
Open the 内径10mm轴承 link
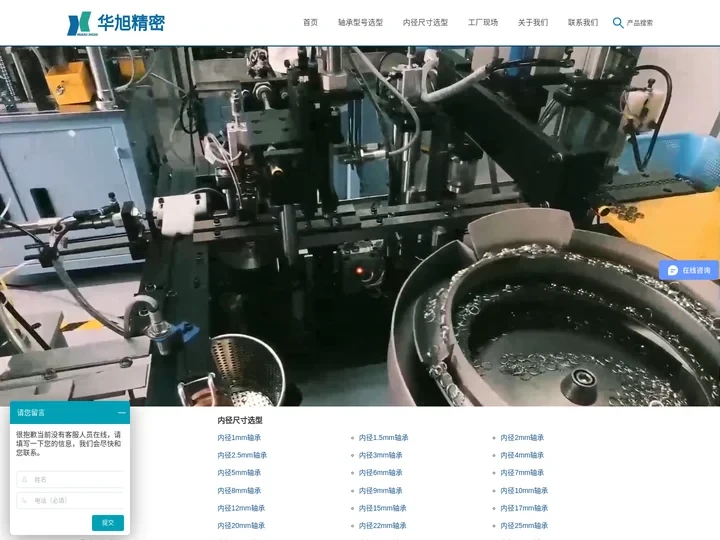tap(524, 490)
